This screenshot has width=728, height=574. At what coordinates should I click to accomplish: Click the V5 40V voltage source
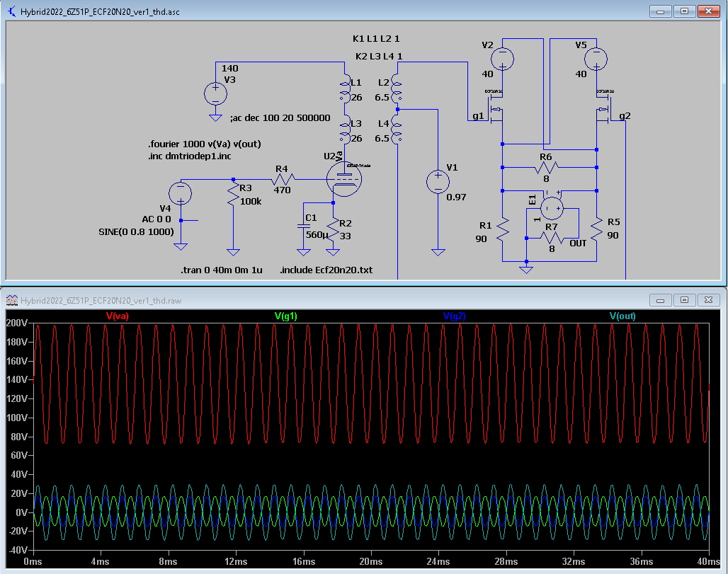pyautogui.click(x=597, y=57)
